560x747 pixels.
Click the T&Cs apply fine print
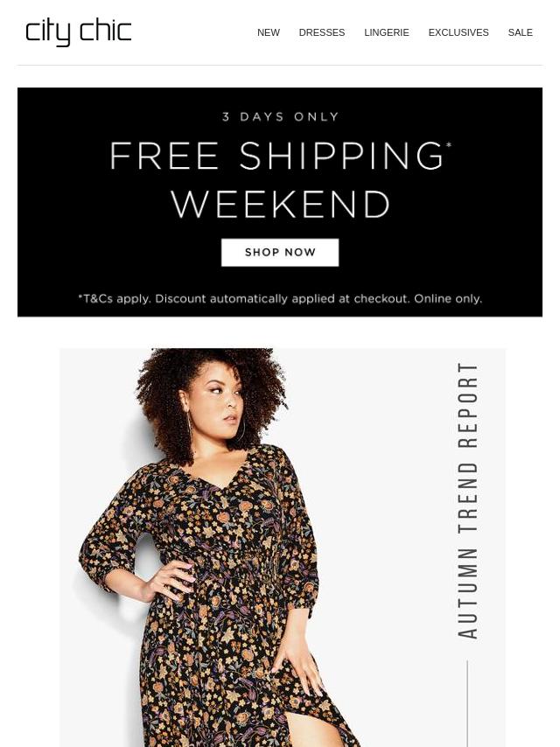click(x=280, y=298)
